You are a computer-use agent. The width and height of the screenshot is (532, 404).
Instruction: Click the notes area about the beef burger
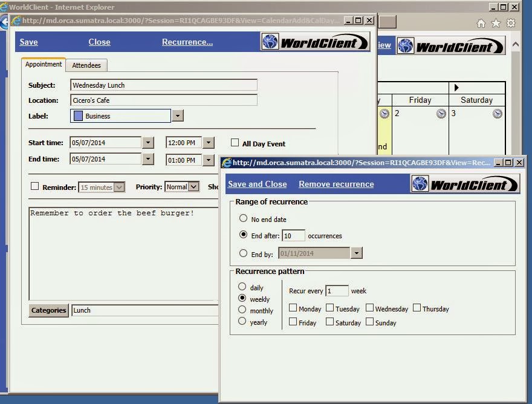(124, 253)
